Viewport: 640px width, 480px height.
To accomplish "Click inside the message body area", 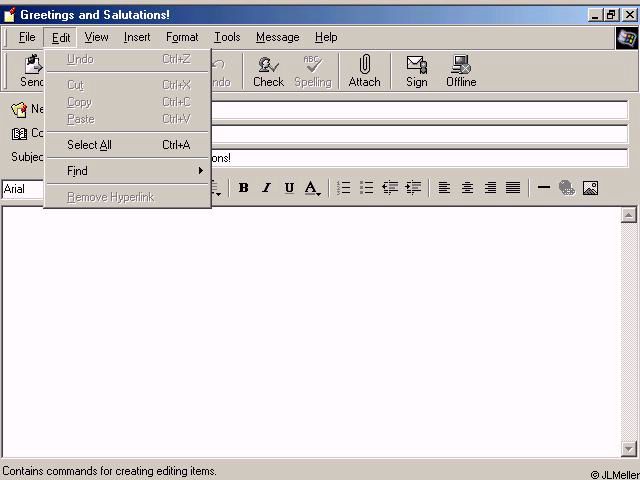I will pos(311,331).
